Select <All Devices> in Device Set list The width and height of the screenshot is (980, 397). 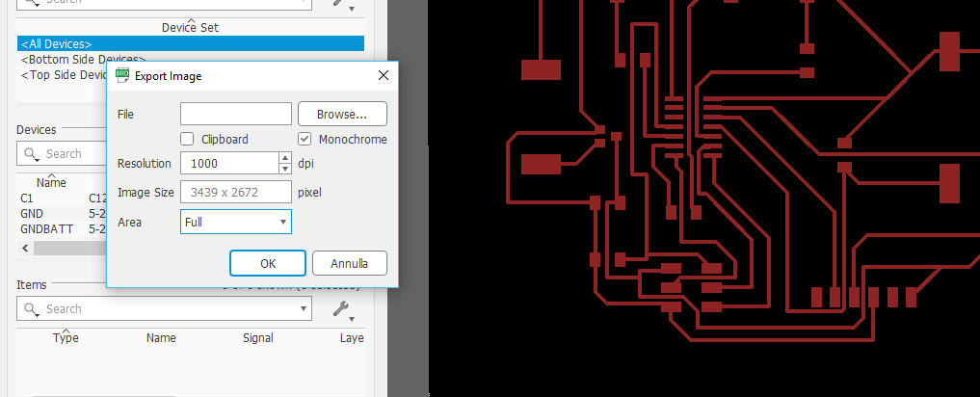coord(191,43)
